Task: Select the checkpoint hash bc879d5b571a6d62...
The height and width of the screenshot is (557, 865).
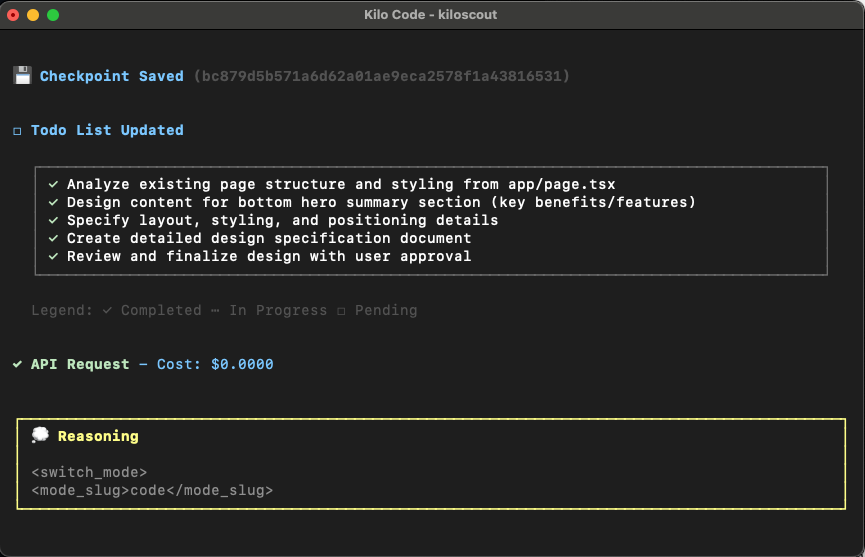Action: coord(381,76)
